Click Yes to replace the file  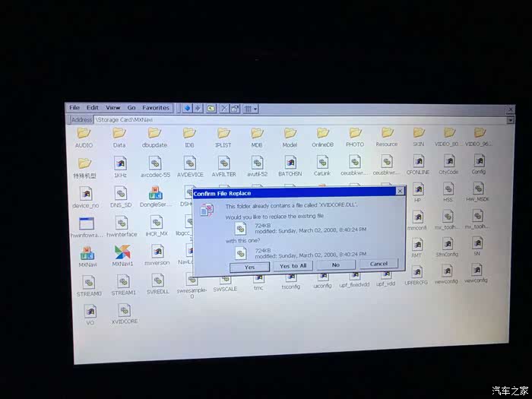[x=250, y=267]
